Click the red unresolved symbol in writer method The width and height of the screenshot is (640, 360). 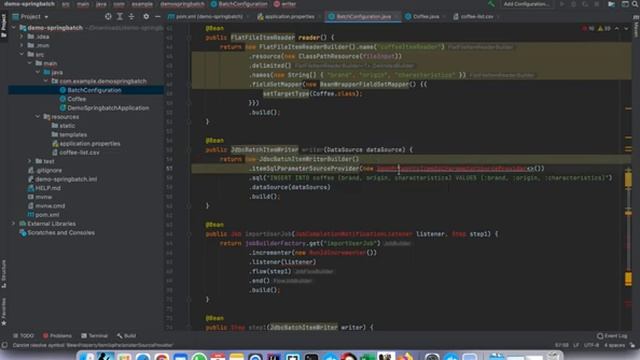[451, 169]
